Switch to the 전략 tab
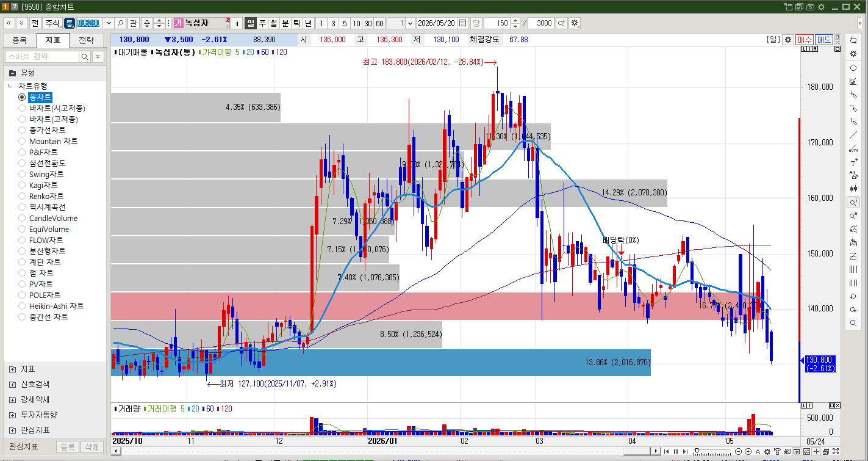Viewport: 868px width, 461px height. tap(87, 40)
